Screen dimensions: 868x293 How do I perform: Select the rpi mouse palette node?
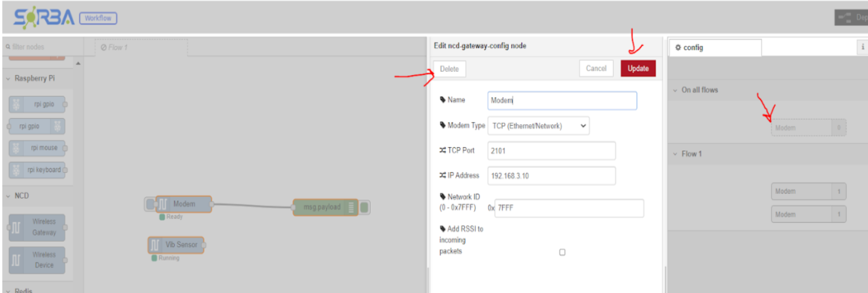[38, 148]
